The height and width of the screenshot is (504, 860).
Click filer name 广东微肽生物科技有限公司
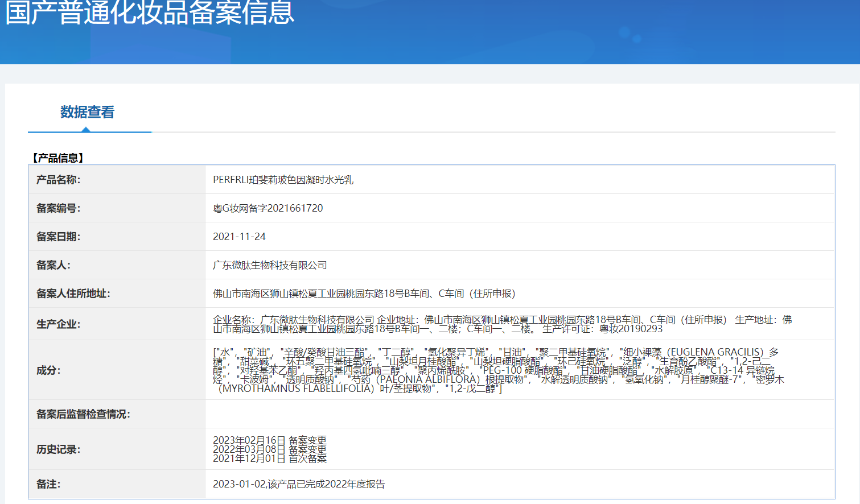coord(270,265)
